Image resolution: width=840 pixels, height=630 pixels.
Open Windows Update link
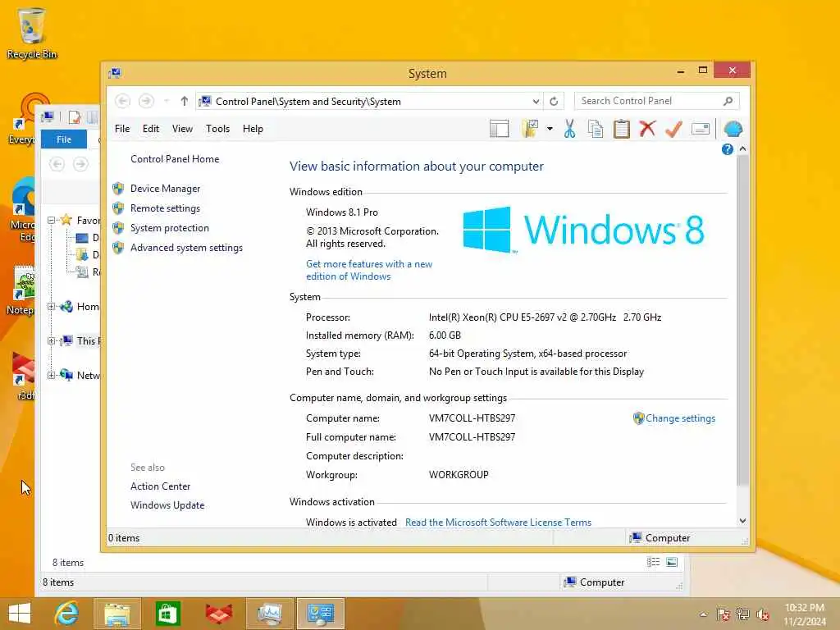167,505
